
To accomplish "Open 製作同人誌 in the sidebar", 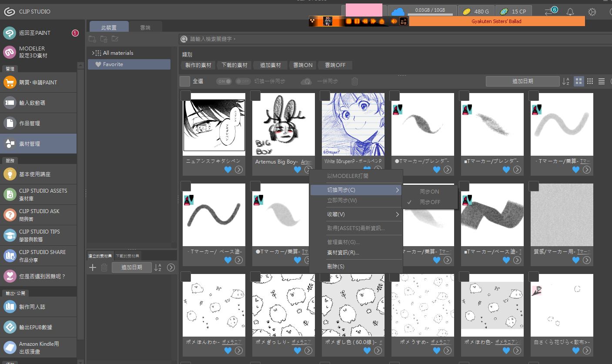I will click(x=38, y=307).
